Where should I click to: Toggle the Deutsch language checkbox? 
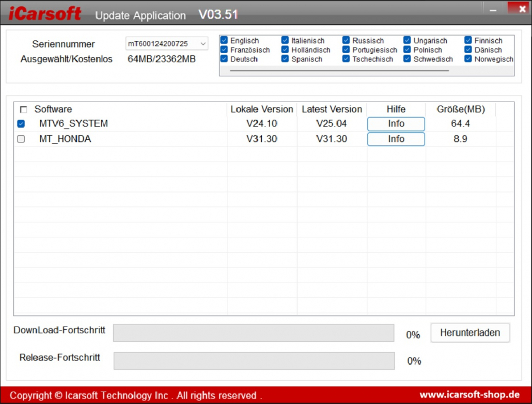pos(224,59)
